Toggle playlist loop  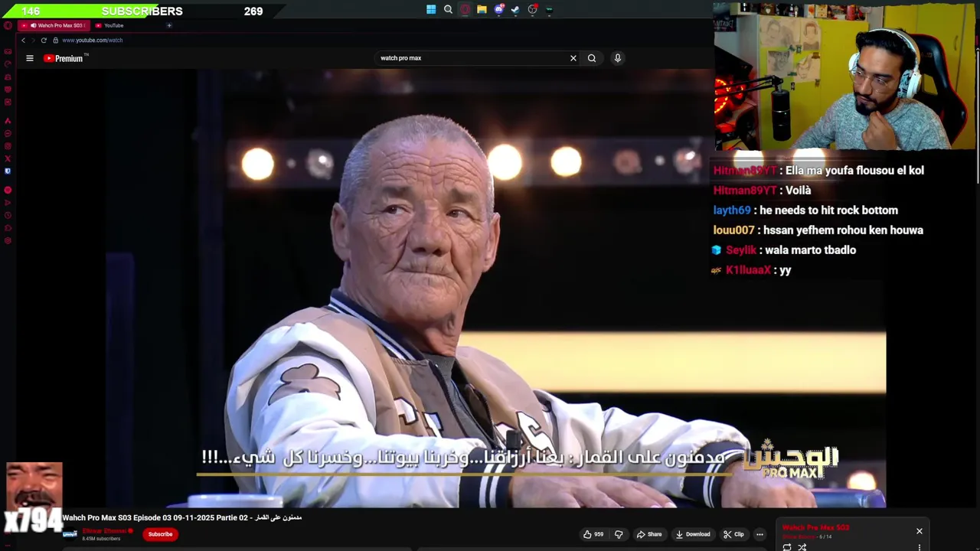(x=787, y=547)
